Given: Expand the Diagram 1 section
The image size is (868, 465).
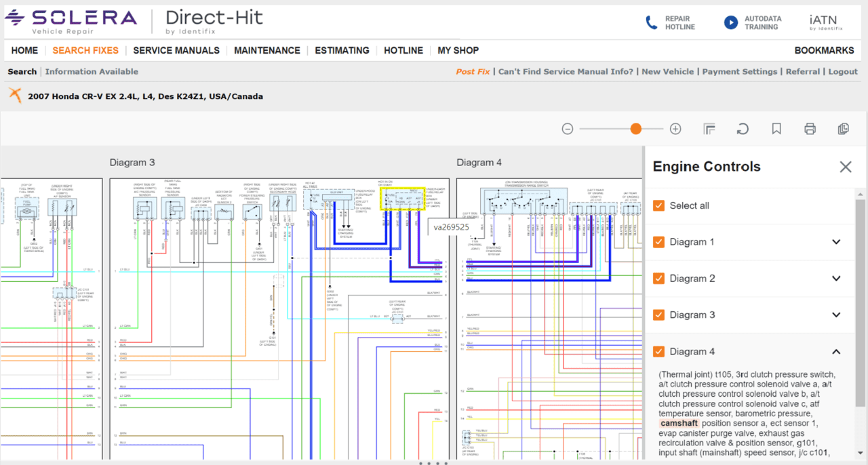Looking at the screenshot, I should [x=835, y=241].
